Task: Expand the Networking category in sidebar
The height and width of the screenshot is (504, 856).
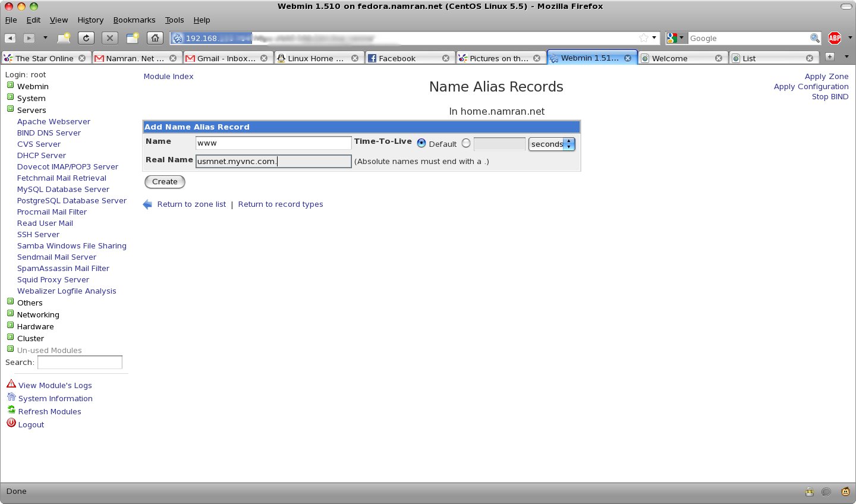Action: (10, 314)
